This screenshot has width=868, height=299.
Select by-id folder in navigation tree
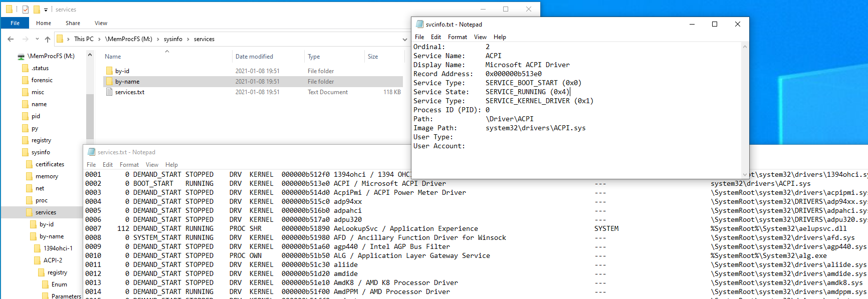pos(47,224)
